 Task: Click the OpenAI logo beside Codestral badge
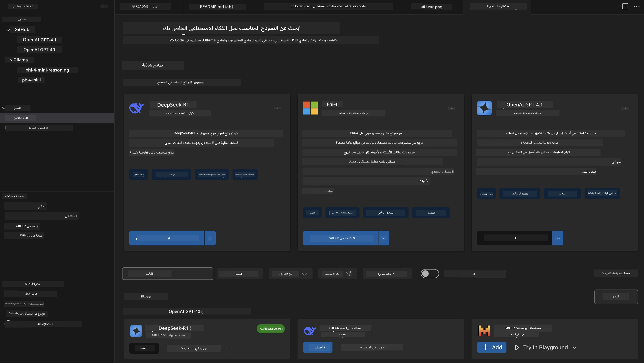pos(136,331)
